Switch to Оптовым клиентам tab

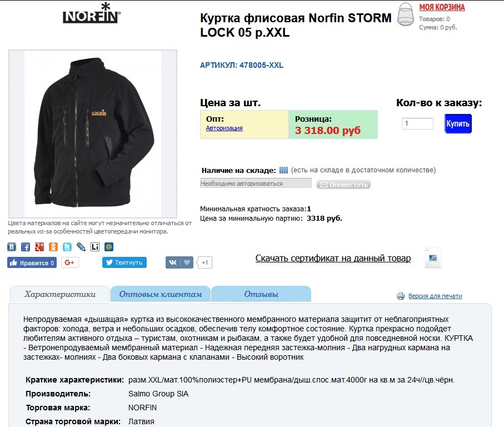pos(161,294)
